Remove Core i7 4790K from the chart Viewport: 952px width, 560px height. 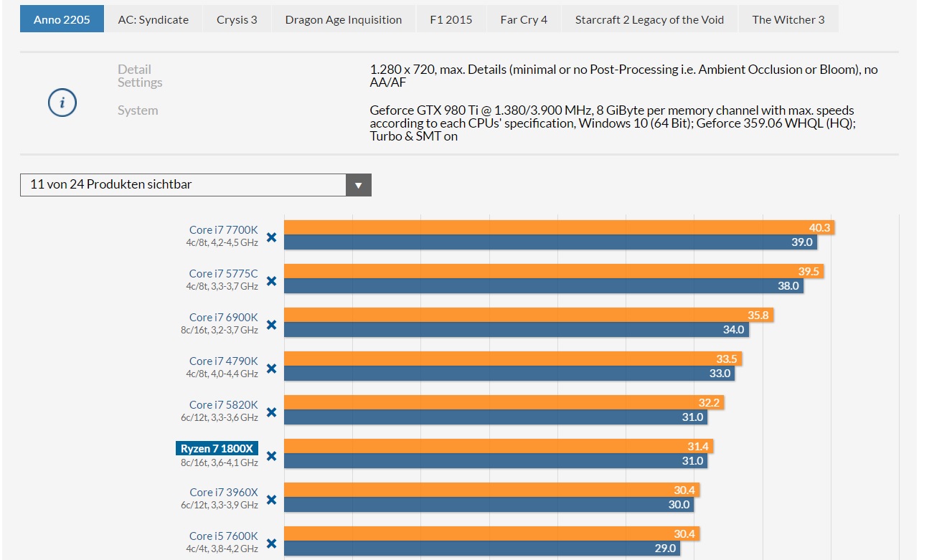tap(271, 369)
